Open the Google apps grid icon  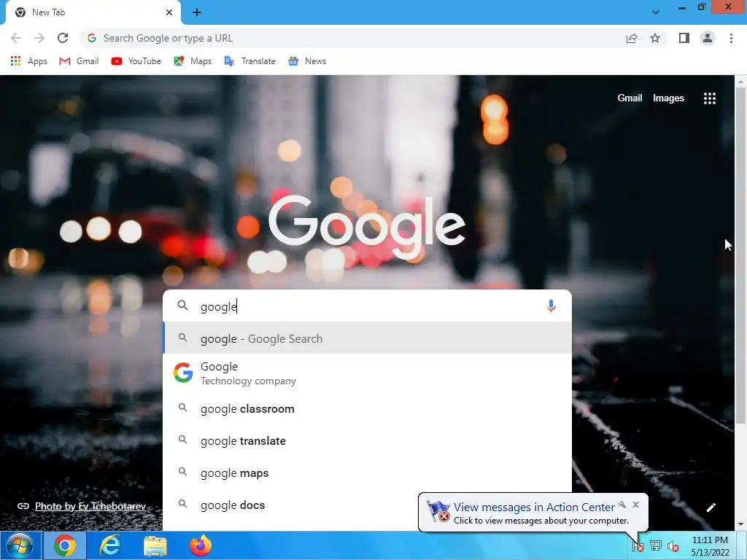[x=709, y=98]
